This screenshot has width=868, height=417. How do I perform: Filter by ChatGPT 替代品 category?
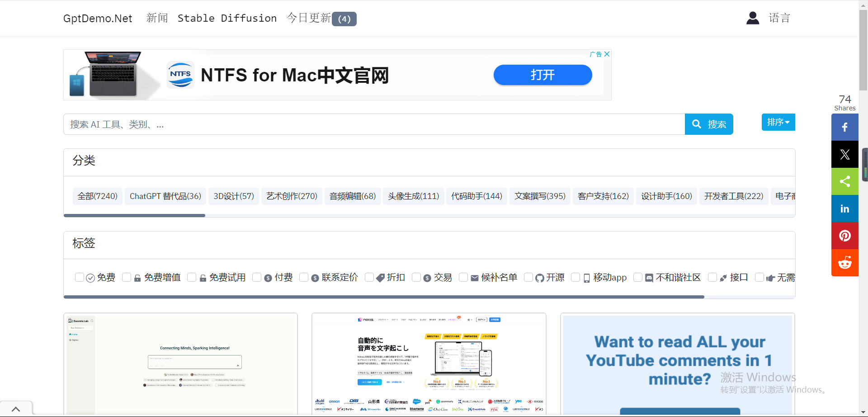click(165, 196)
